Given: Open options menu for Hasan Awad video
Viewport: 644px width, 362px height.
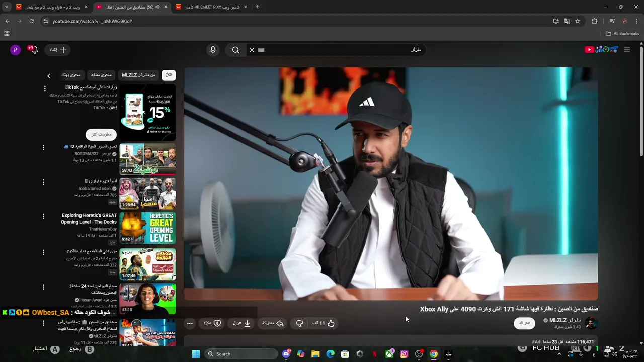Looking at the screenshot, I should pyautogui.click(x=43, y=287).
